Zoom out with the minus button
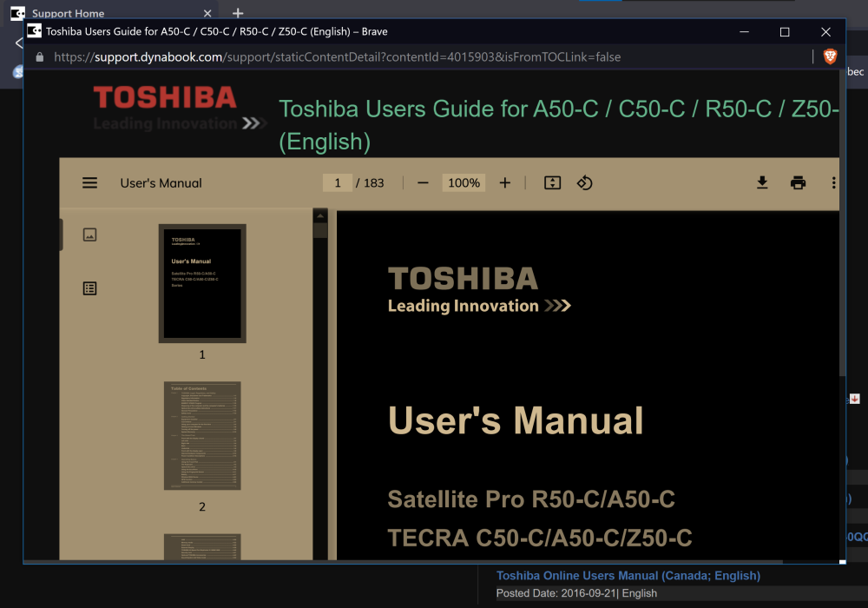Image resolution: width=868 pixels, height=608 pixels. [x=423, y=182]
